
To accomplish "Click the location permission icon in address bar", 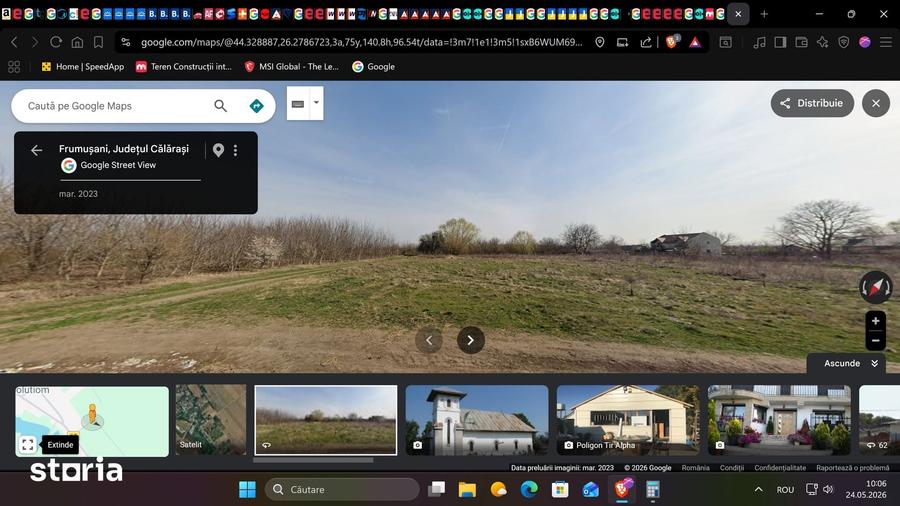I will click(x=599, y=42).
